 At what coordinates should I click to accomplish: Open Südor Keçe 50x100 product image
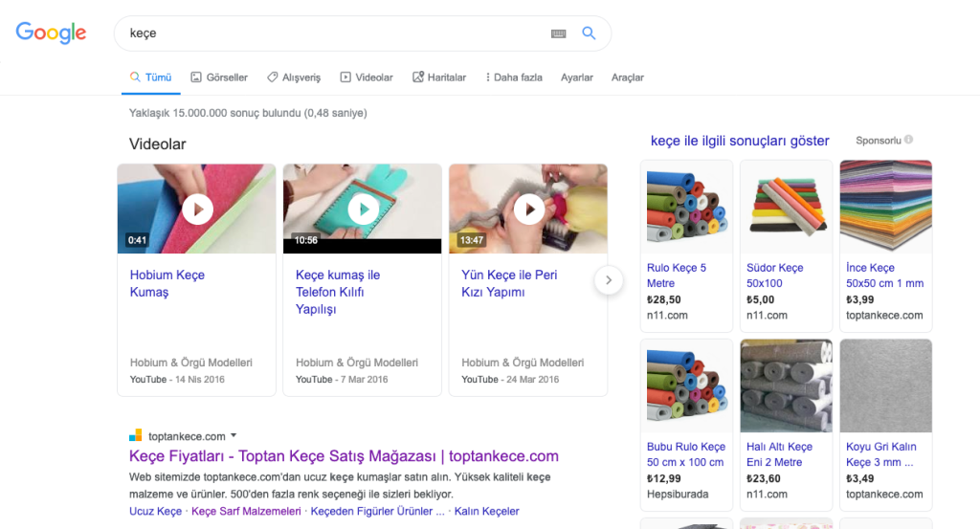787,207
